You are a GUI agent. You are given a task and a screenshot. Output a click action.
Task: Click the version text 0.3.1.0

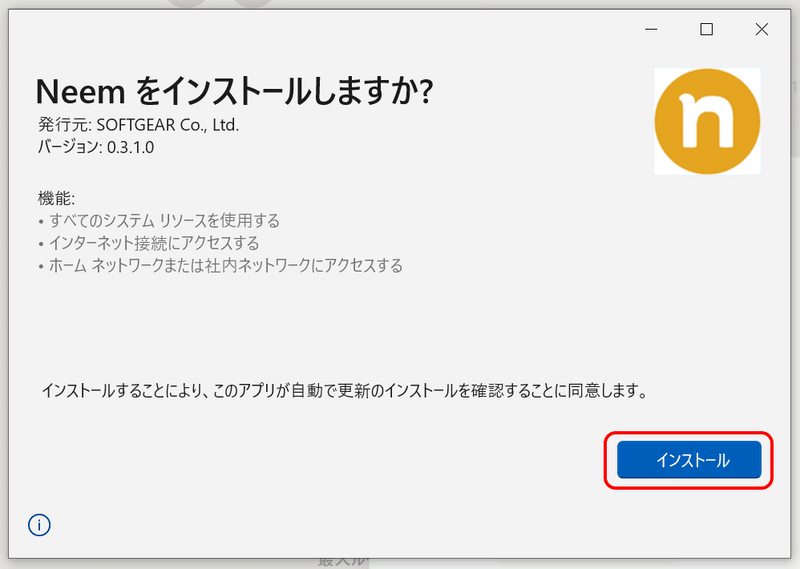click(131, 147)
